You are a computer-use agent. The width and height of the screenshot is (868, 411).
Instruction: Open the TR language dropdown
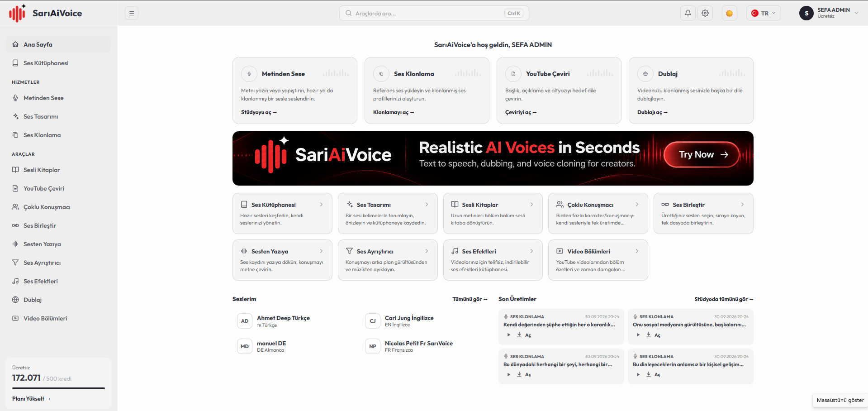(764, 13)
